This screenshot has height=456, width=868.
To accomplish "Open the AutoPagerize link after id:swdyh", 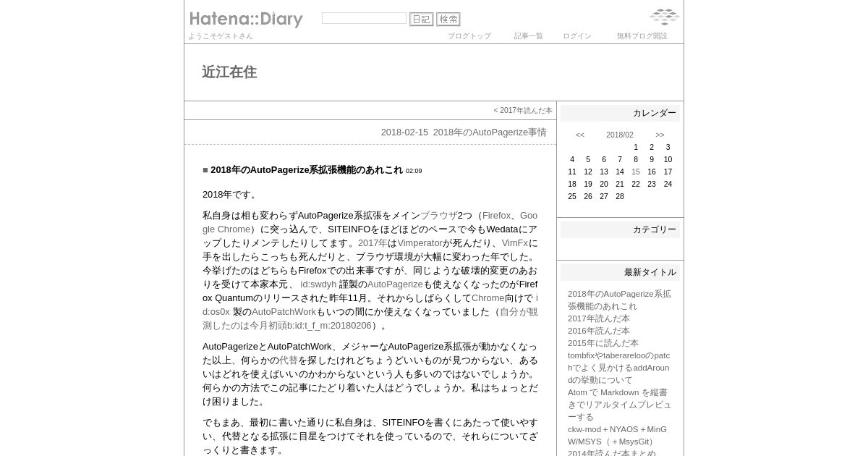I will click(x=395, y=284).
